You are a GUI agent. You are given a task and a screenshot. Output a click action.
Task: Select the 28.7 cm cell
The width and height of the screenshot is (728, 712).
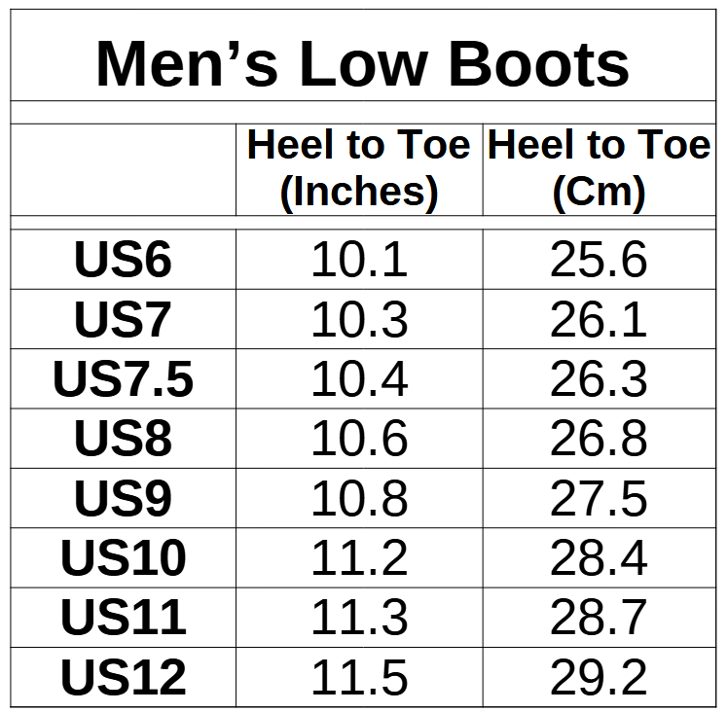(599, 618)
